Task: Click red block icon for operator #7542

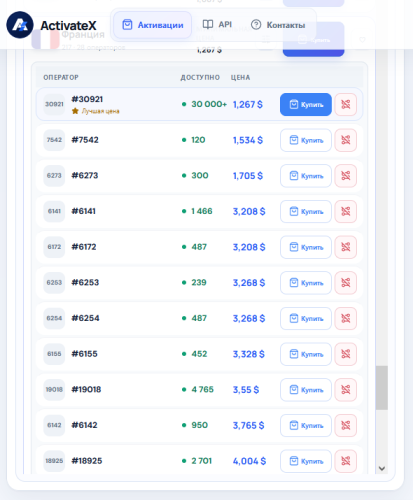Action: point(346,140)
